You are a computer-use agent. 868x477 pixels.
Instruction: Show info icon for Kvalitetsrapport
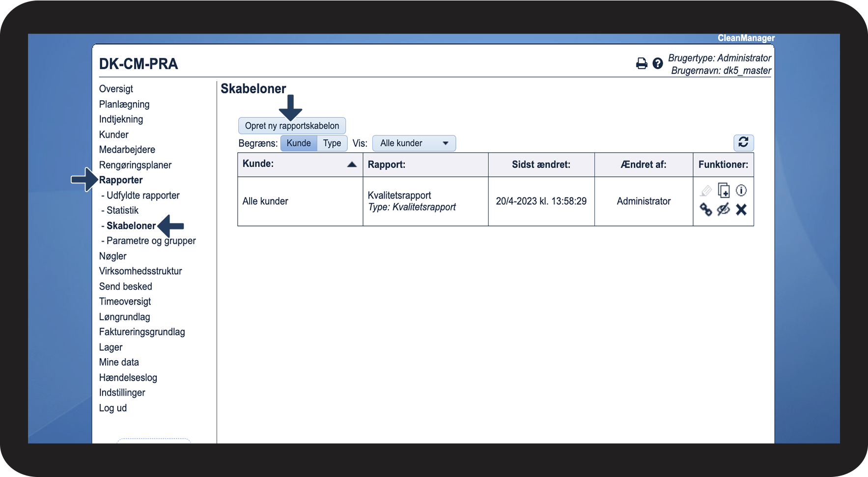point(741,190)
